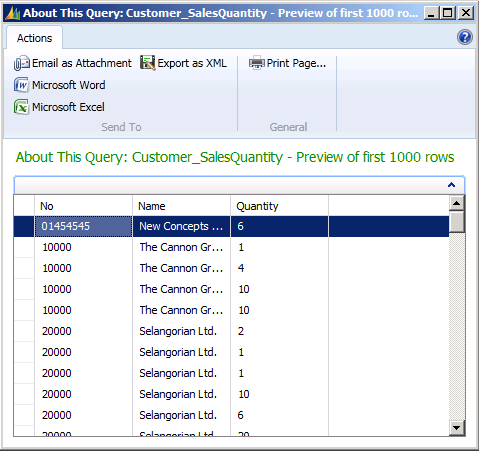479x451 pixels.
Task: Close the About This Query window
Action: click(465, 13)
